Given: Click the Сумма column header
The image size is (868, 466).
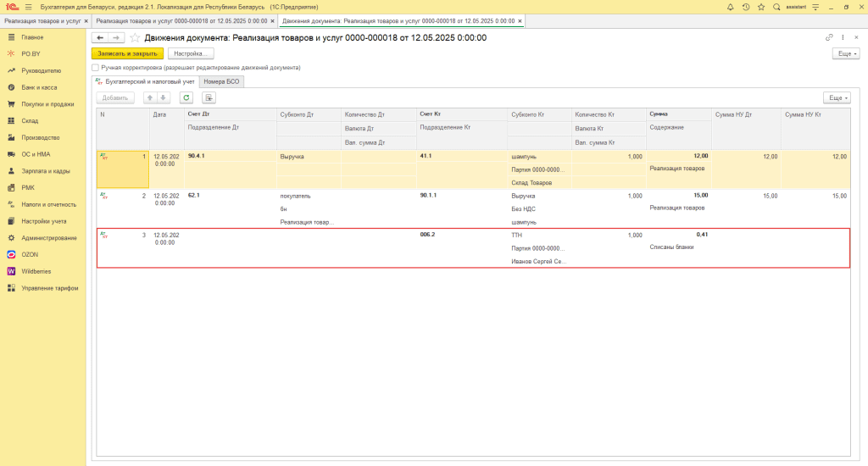Looking at the screenshot, I should coord(679,114).
